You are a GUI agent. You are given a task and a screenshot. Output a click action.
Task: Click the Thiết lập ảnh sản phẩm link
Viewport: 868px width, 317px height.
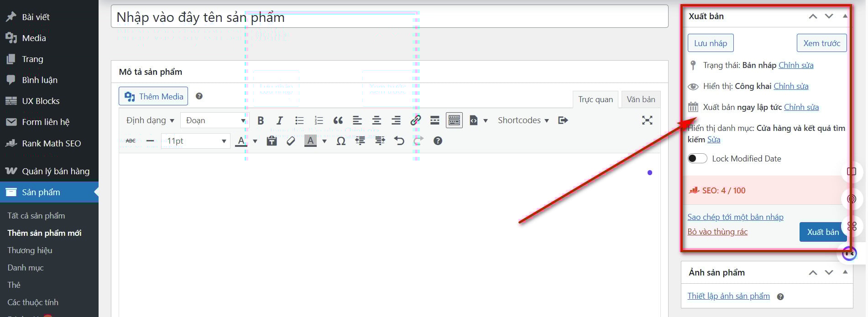tap(728, 296)
